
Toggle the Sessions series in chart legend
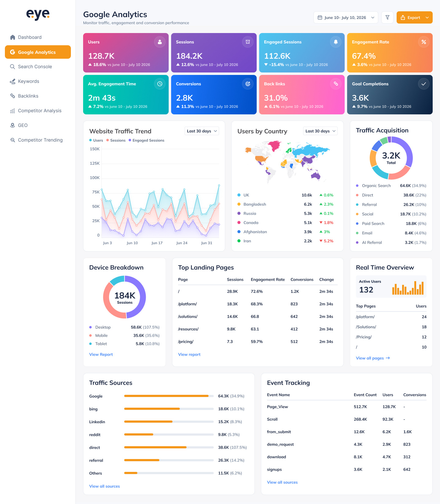[116, 140]
